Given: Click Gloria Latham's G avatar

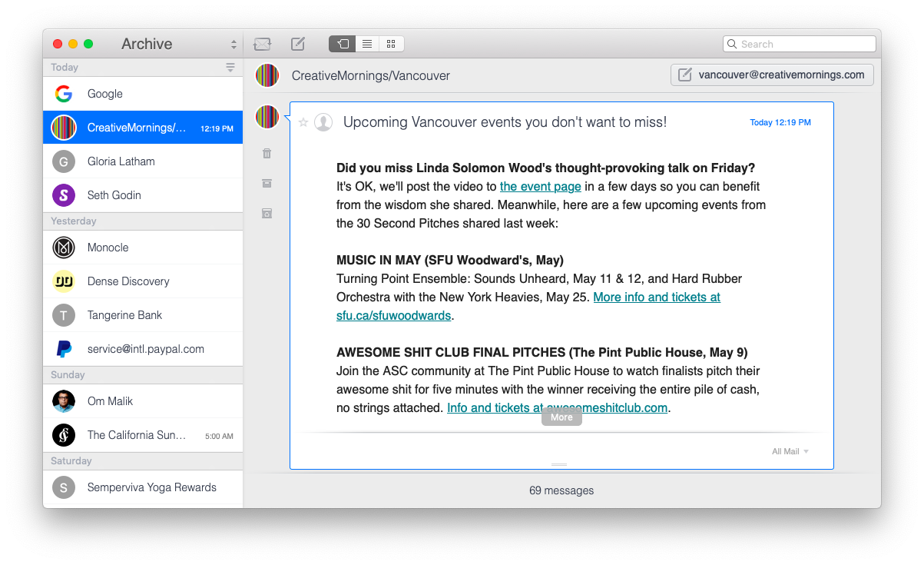Looking at the screenshot, I should (x=64, y=161).
